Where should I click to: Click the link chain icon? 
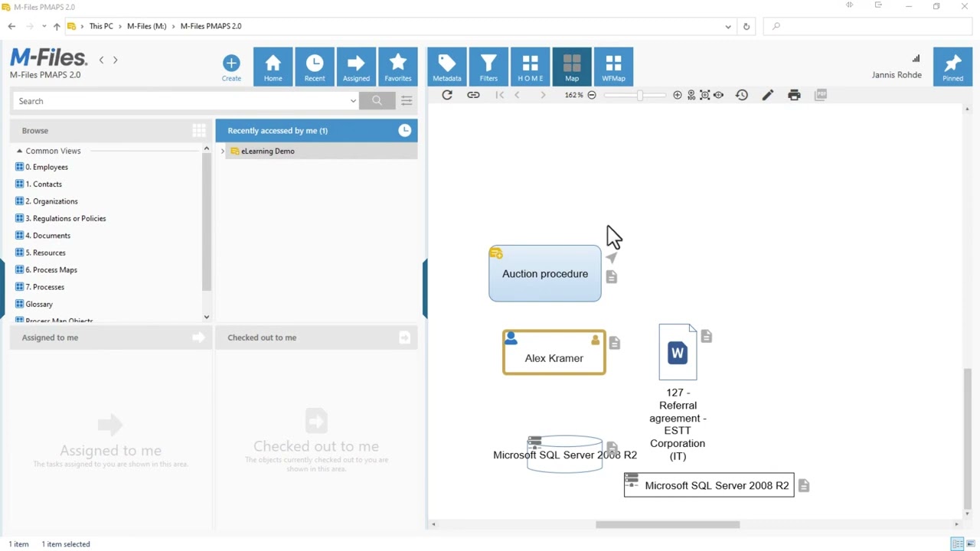[x=473, y=95]
